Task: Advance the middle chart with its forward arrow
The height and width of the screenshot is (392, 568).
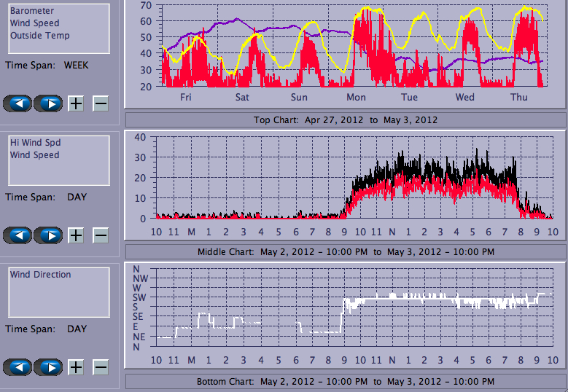Action: [x=48, y=235]
